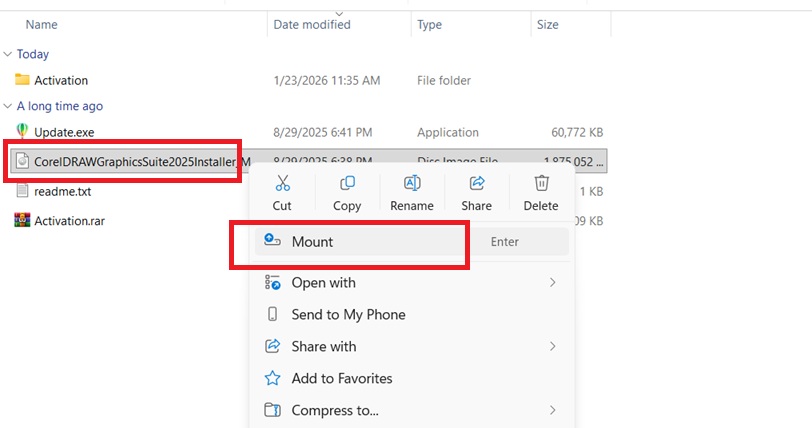The image size is (812, 428).
Task: Click the 60,772 KB size cell
Action: click(x=577, y=132)
